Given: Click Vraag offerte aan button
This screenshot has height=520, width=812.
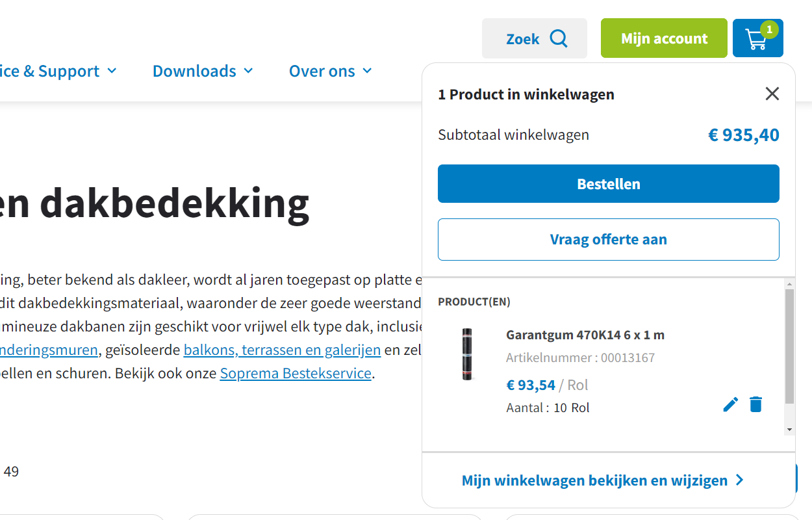Looking at the screenshot, I should pyautogui.click(x=609, y=239).
